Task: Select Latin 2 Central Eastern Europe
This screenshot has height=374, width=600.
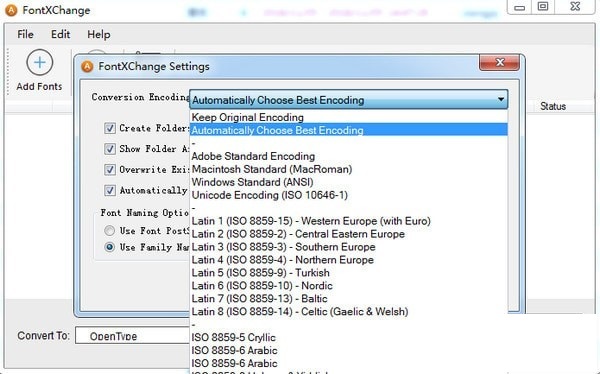Action: (349, 234)
